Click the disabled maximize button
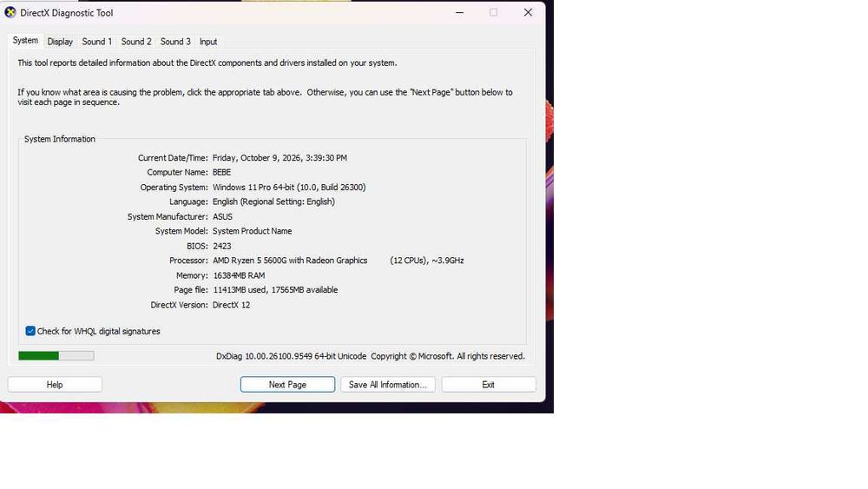This screenshot has width=868, height=489. 493,12
